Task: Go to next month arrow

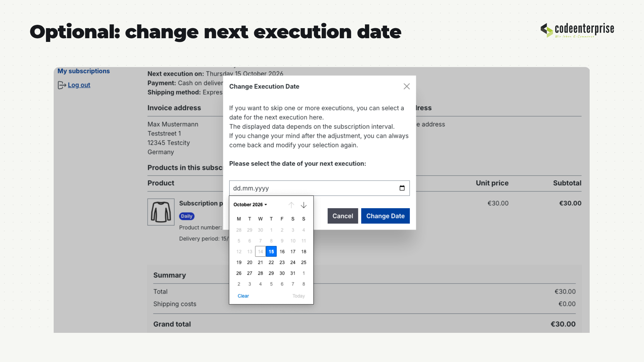Action: pos(304,205)
